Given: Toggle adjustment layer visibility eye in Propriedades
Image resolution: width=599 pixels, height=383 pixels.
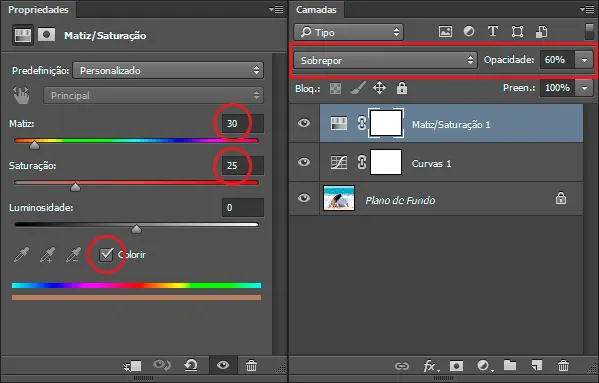Looking at the screenshot, I should (x=223, y=365).
